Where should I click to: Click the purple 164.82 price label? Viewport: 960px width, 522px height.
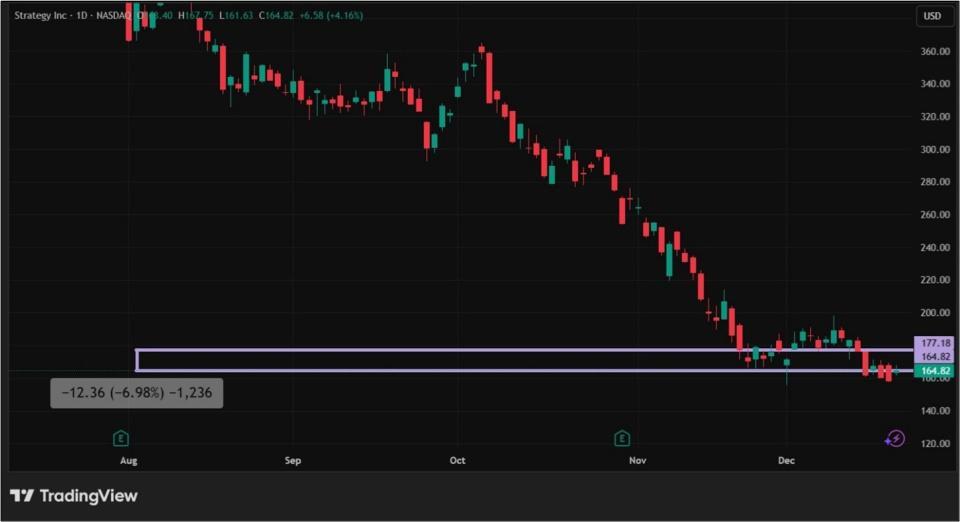click(935, 357)
